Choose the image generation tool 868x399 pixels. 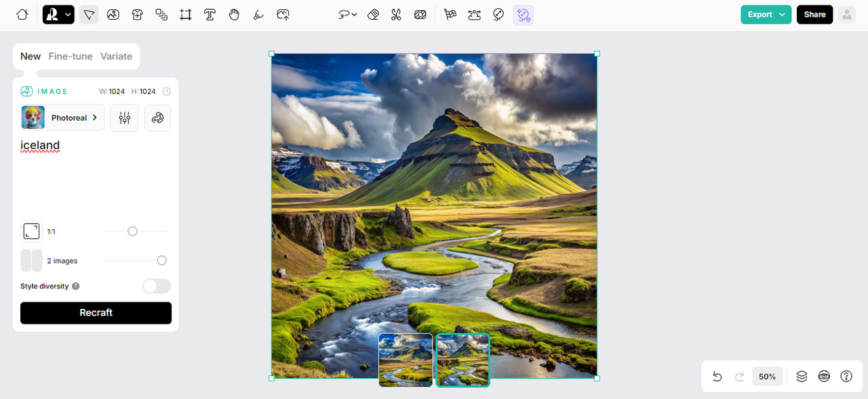pos(113,14)
